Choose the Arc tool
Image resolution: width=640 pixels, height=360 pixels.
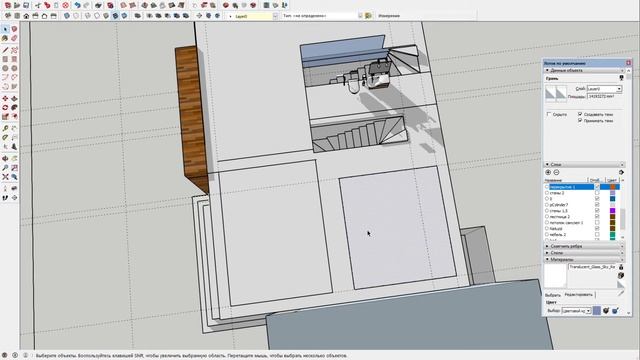tap(5, 77)
